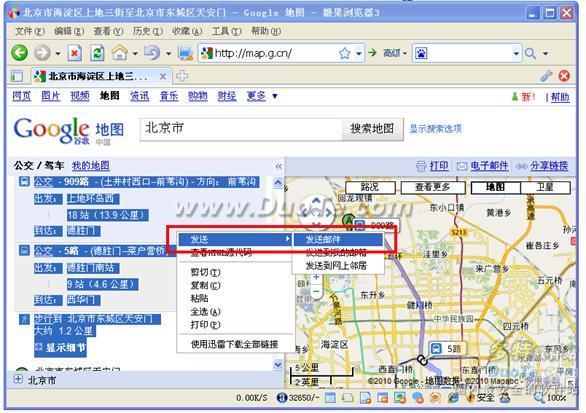Zoom out with the map minus button
The width and height of the screenshot is (586, 413).
pyautogui.click(x=316, y=291)
